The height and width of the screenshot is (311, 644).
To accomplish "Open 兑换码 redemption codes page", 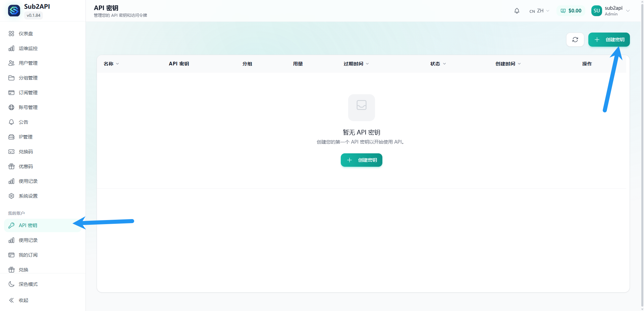I will pos(25,152).
